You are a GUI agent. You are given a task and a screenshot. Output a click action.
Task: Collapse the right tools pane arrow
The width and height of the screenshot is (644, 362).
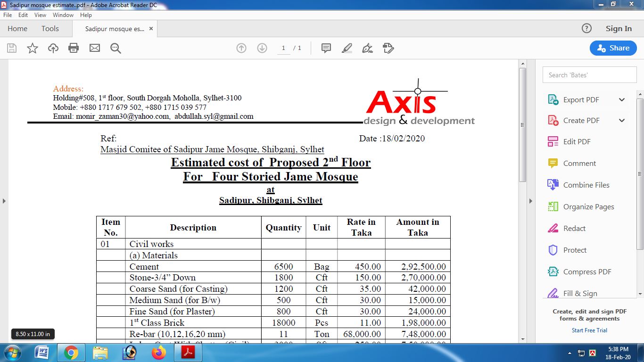[x=530, y=201]
